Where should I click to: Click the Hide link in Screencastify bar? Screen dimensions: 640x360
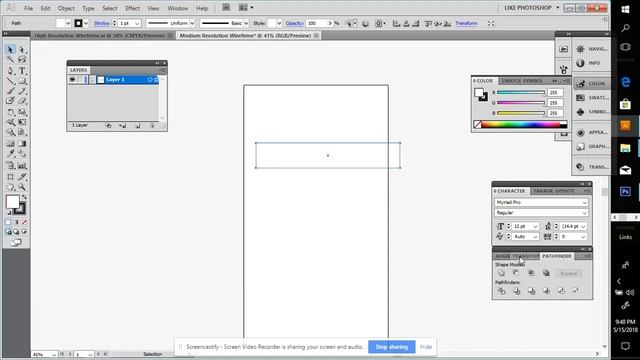[x=426, y=347]
